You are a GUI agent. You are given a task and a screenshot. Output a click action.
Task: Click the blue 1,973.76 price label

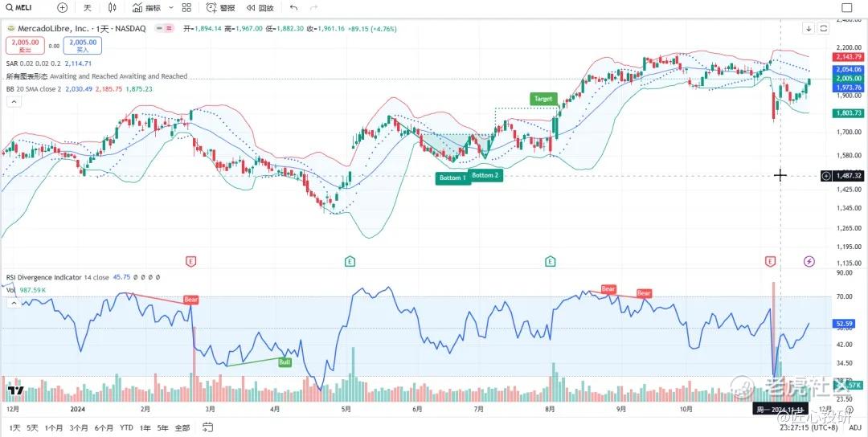point(848,88)
